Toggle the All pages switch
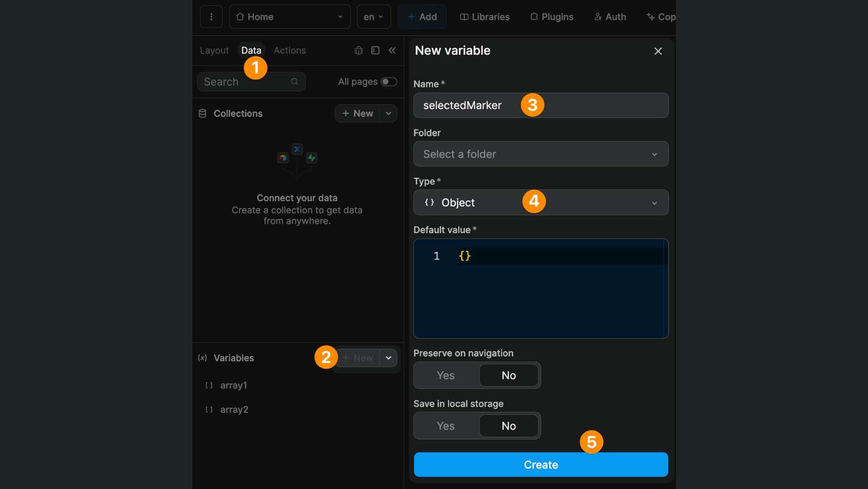Image resolution: width=868 pixels, height=489 pixels. [388, 81]
